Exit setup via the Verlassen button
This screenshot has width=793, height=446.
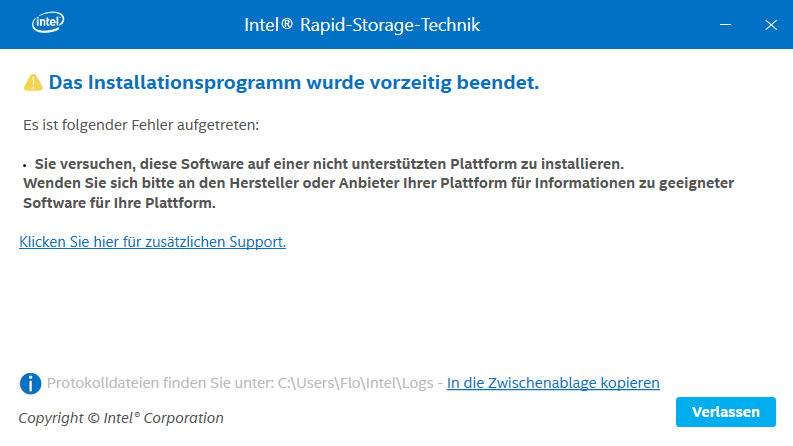click(x=725, y=412)
